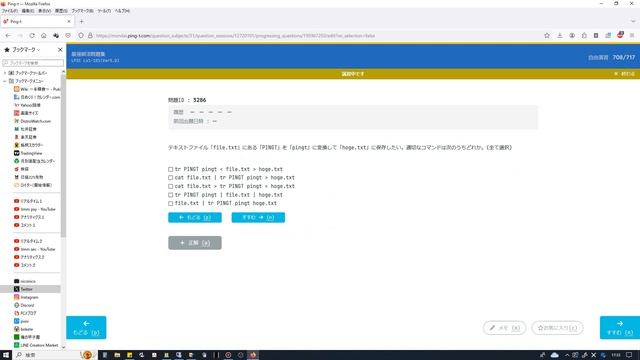Click the File Explorer taskbar icon
Image resolution: width=640 pixels, height=360 pixels.
(117, 355)
